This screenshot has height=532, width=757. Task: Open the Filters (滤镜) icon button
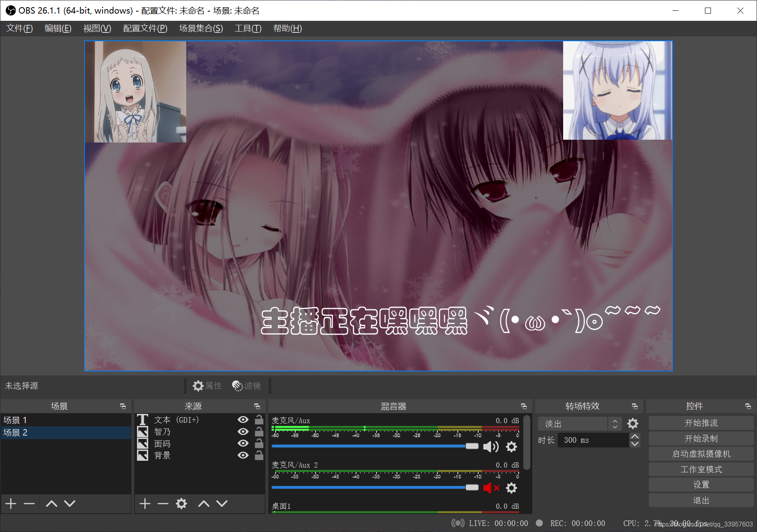pyautogui.click(x=246, y=385)
